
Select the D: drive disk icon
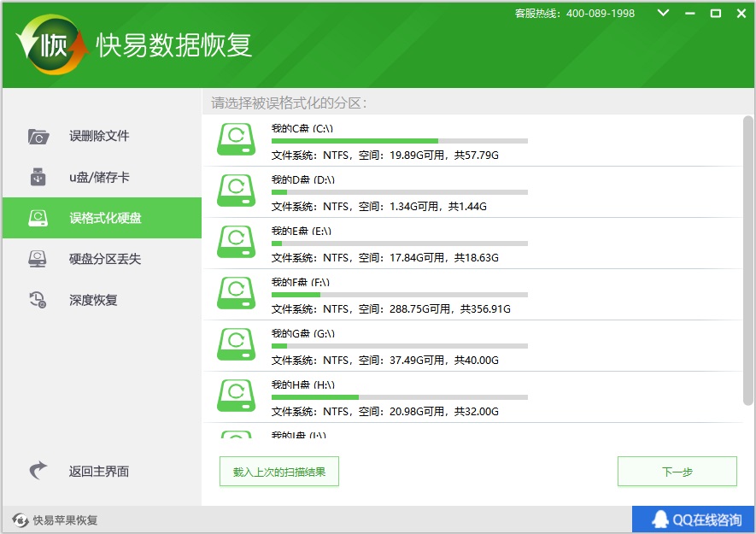click(x=237, y=191)
